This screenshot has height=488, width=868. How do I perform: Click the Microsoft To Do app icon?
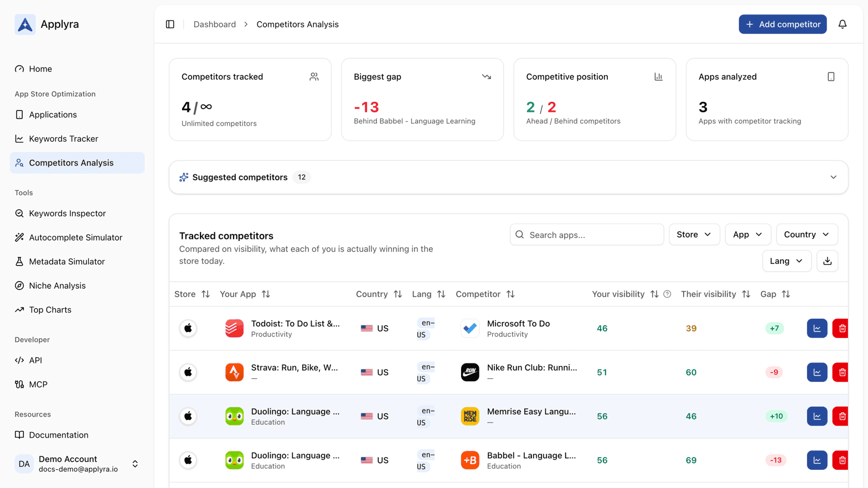click(x=470, y=328)
